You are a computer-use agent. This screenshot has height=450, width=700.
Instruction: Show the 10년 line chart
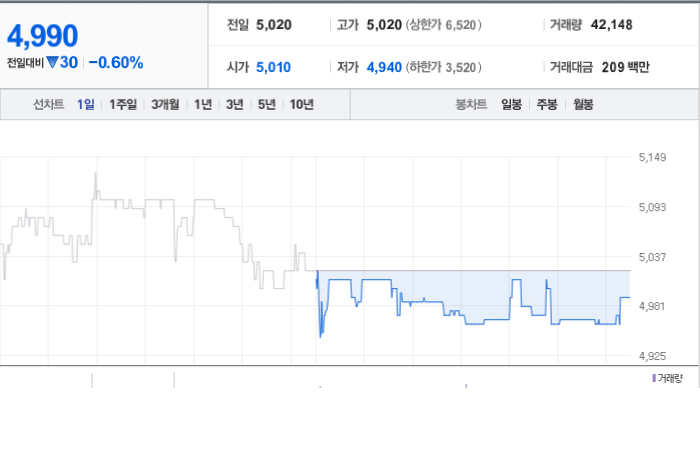click(302, 104)
